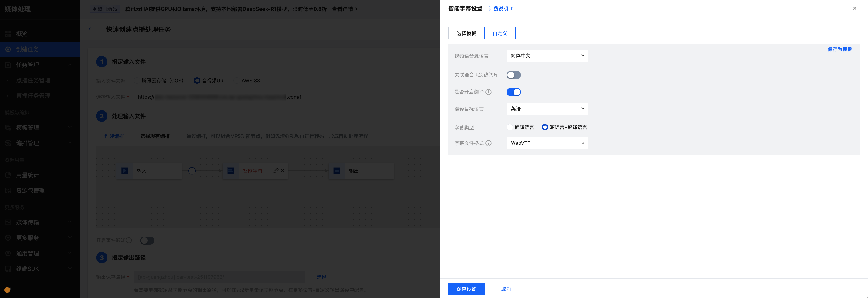Click the info icon next to 是否开启翻译
Viewport: 868px width, 298px height.
488,92
